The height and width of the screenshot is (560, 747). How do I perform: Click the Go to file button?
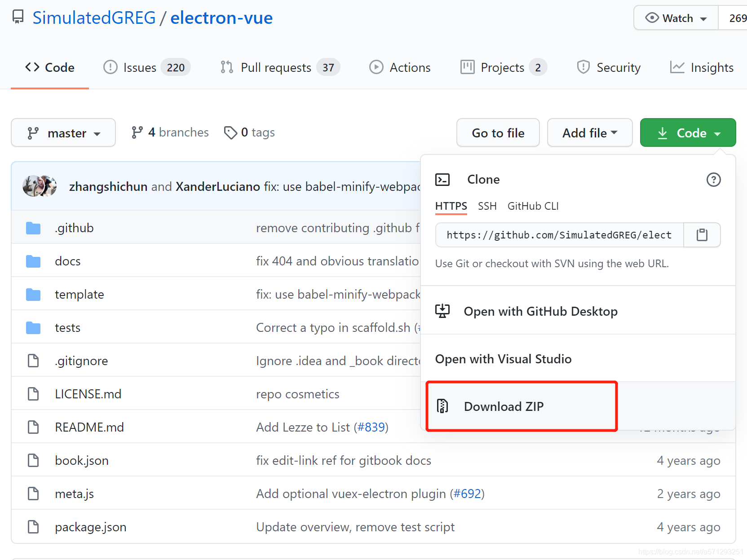tap(498, 133)
